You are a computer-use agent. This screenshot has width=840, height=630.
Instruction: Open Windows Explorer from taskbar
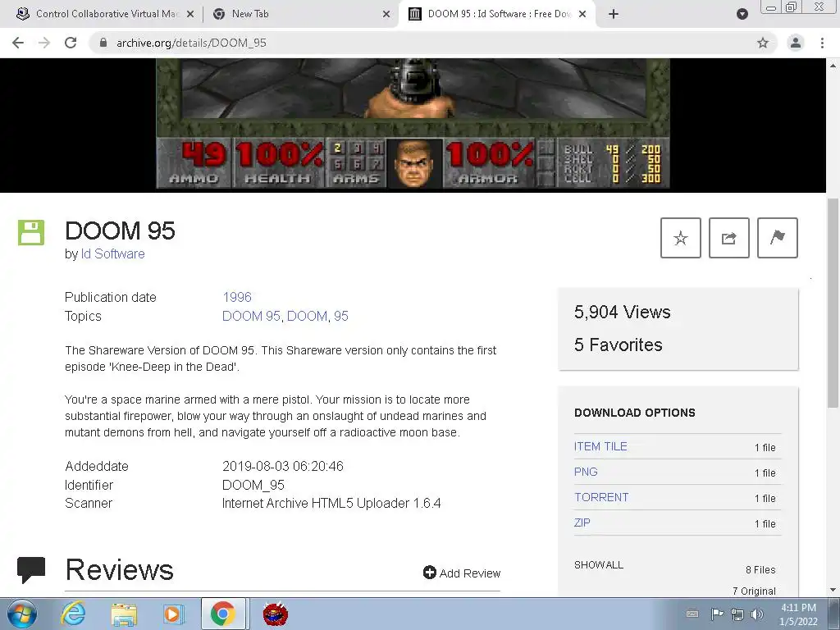(124, 614)
